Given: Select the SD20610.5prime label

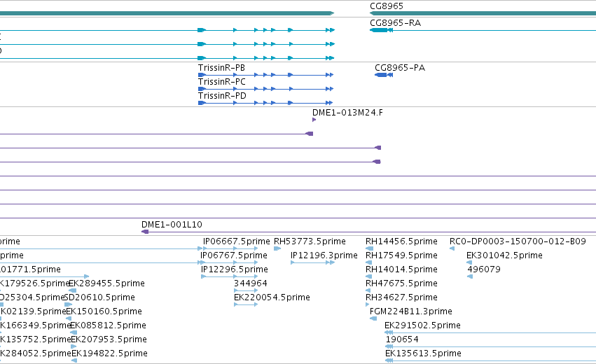Looking at the screenshot, I should (x=99, y=298).
